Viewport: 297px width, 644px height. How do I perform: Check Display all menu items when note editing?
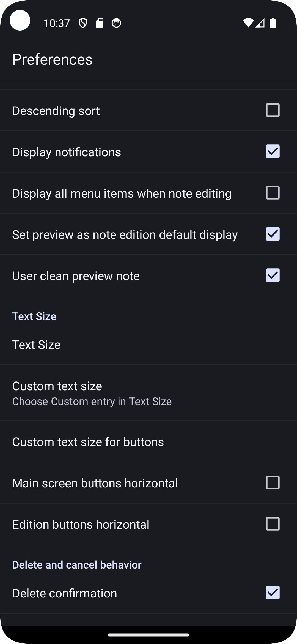273,193
